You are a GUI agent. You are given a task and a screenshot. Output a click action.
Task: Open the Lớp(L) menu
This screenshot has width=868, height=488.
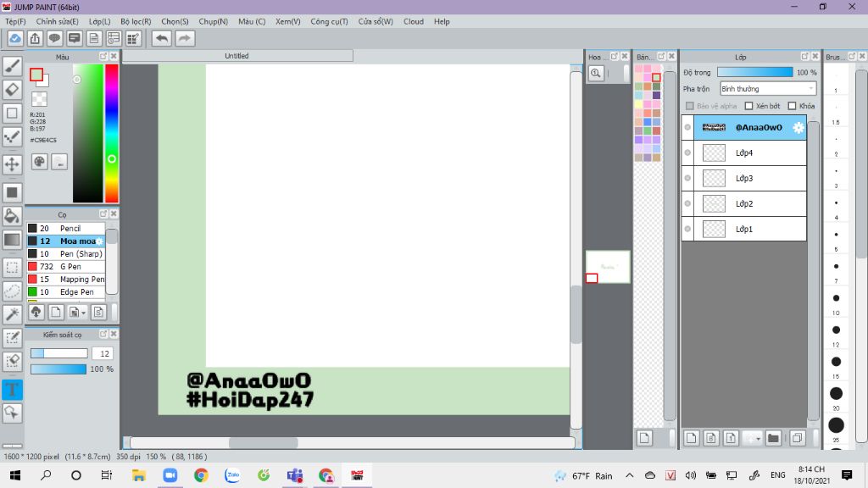[100, 21]
